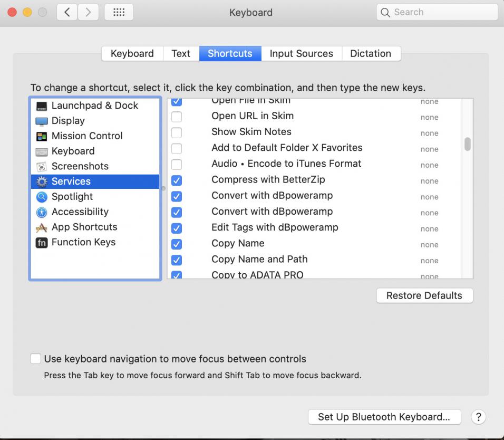The height and width of the screenshot is (440, 504).
Task: Switch to the Text tab
Action: pos(181,53)
